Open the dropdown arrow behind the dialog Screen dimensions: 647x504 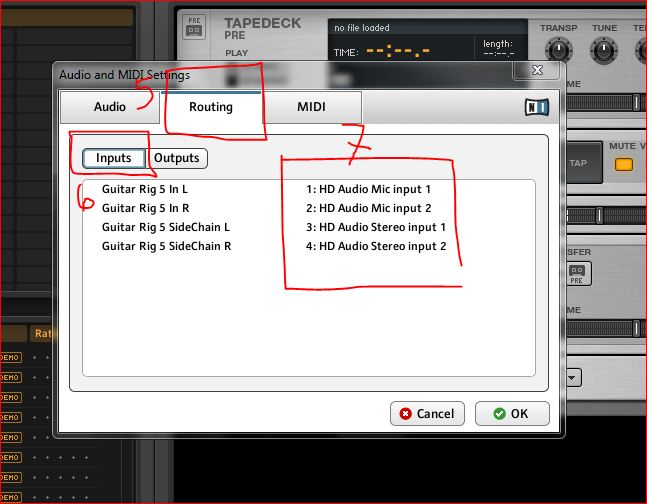574,378
